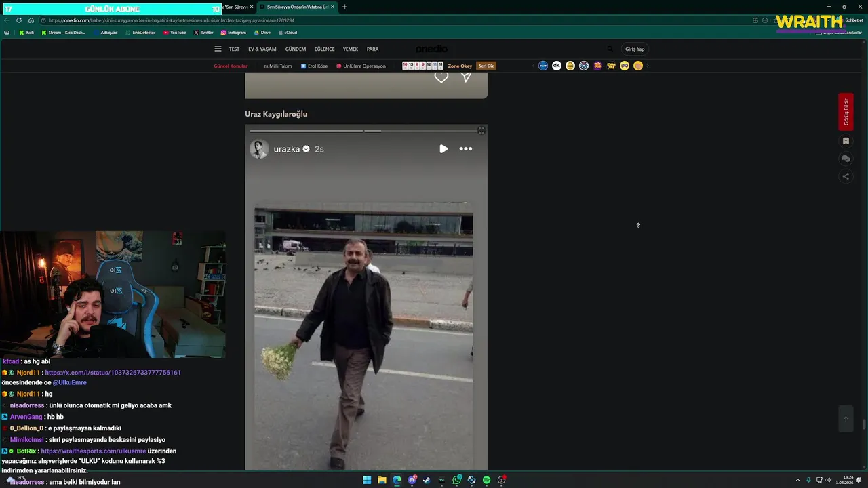Switch to the first "Sırrı Süreyya" tab
Screen dimensions: 868x488
point(235,7)
